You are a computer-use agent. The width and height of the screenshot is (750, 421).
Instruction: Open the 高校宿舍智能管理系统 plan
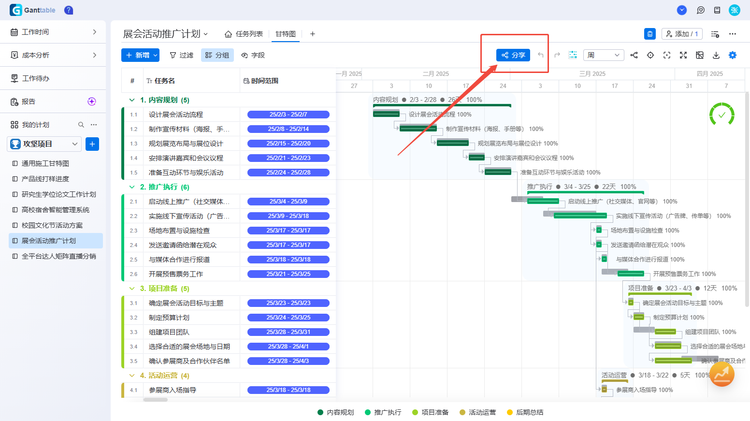[55, 210]
